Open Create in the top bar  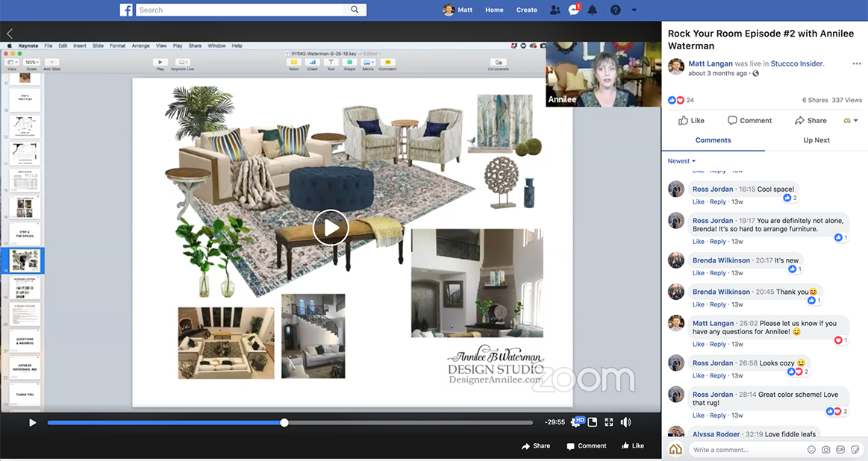[x=526, y=10]
